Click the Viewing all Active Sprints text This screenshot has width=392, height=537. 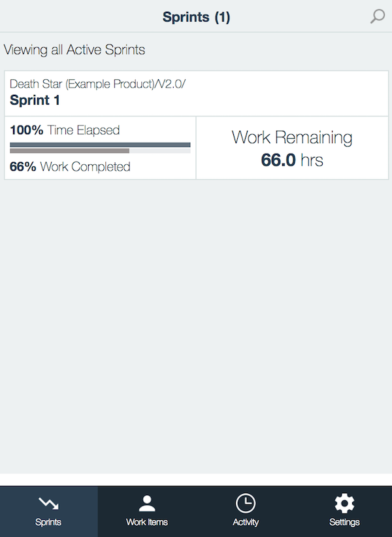(74, 50)
